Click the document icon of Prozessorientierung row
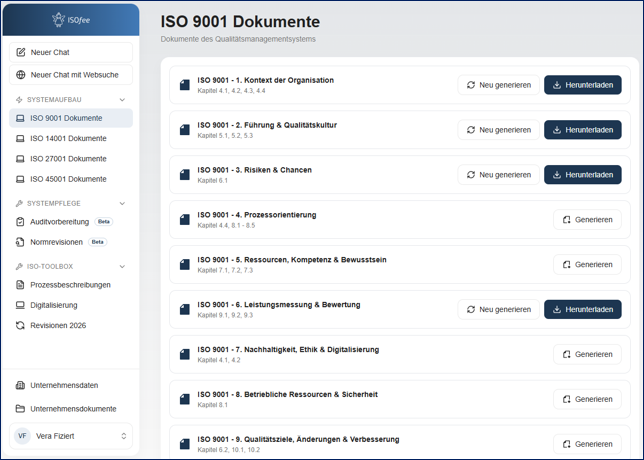The height and width of the screenshot is (460, 644). (x=185, y=219)
